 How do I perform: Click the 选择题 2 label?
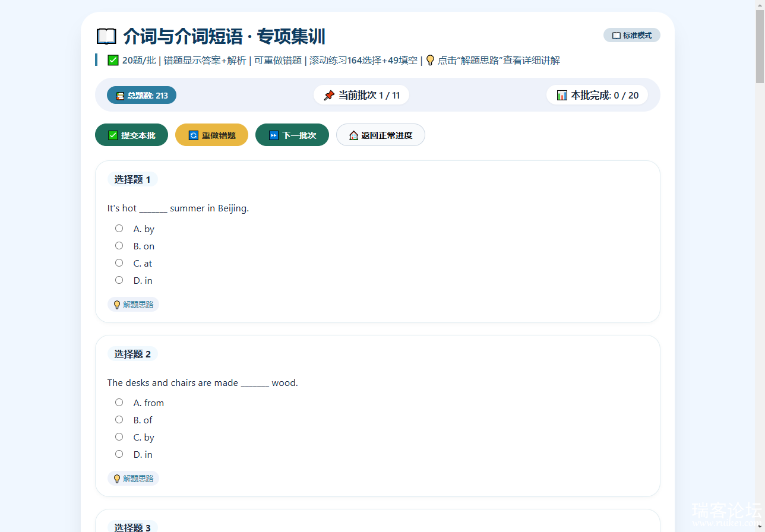pyautogui.click(x=132, y=354)
